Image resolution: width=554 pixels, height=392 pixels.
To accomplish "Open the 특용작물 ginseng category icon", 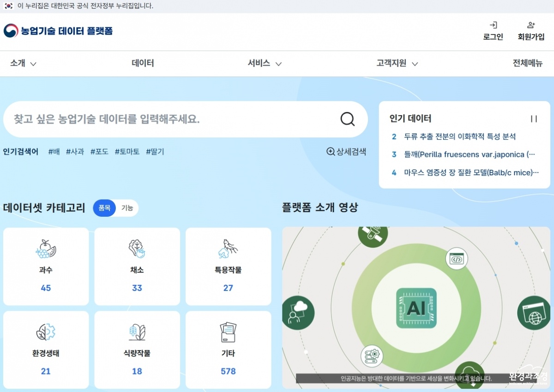I will tap(228, 249).
